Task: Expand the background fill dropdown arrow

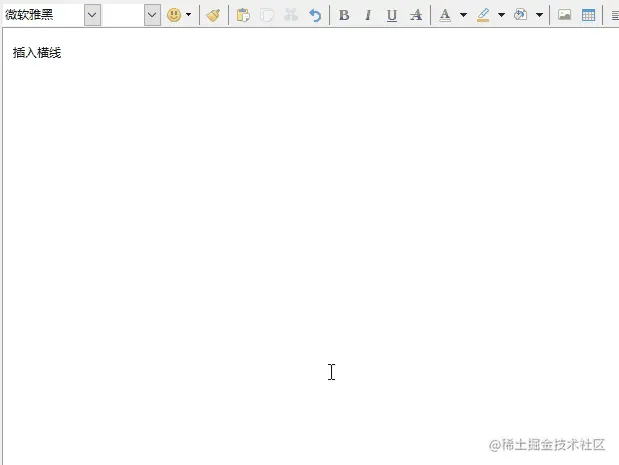Action: click(539, 15)
